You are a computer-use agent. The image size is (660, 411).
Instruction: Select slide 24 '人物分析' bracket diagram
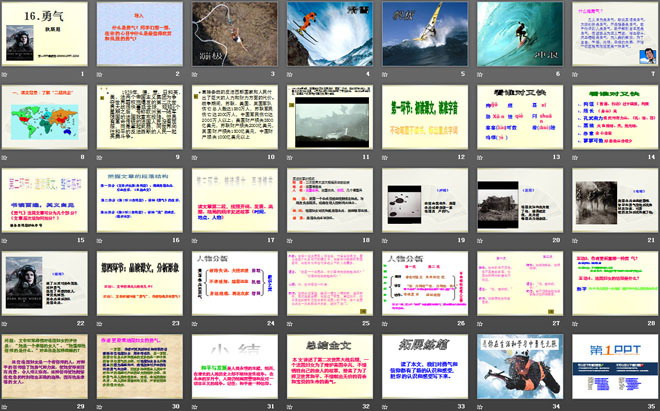tap(235, 283)
